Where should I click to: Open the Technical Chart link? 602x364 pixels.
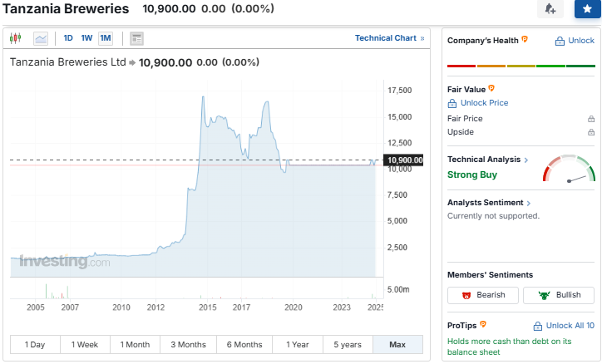point(389,38)
